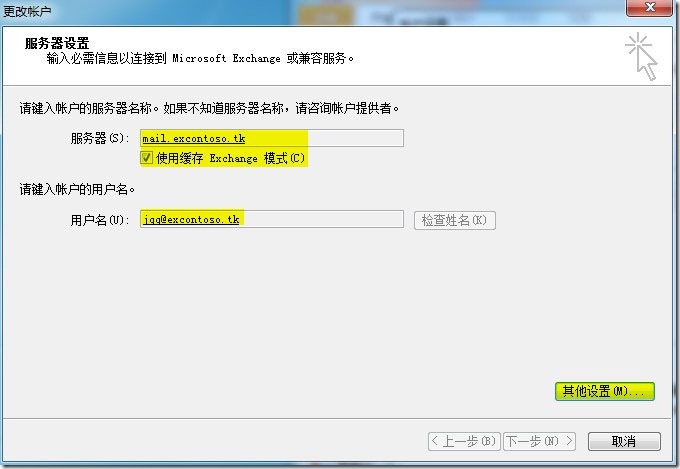The image size is (680, 469).
Task: Go back with 上一步(B) button
Action: [x=463, y=441]
